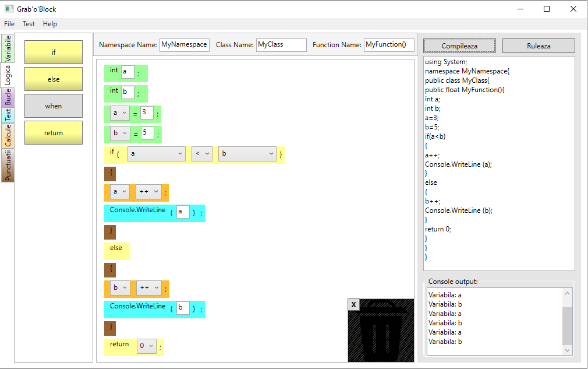This screenshot has width=588, height=369.
Task: Open the return value '0' dropdown
Action: pos(147,346)
